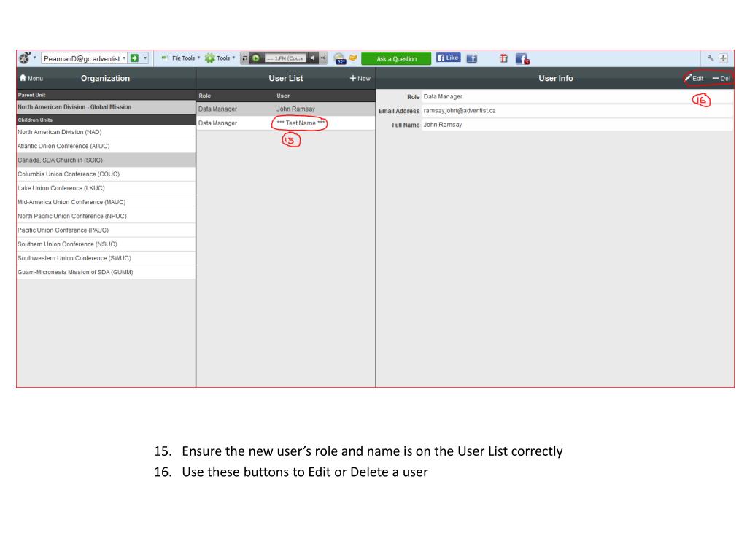Click the Full Name field John Ramsay
Screen dimensions: 747x560
tap(577, 124)
